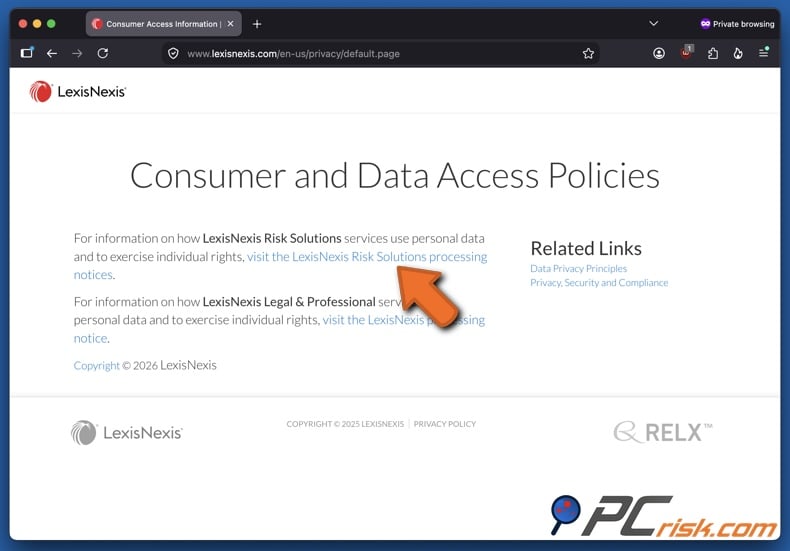Open the account profile icon

point(659,53)
